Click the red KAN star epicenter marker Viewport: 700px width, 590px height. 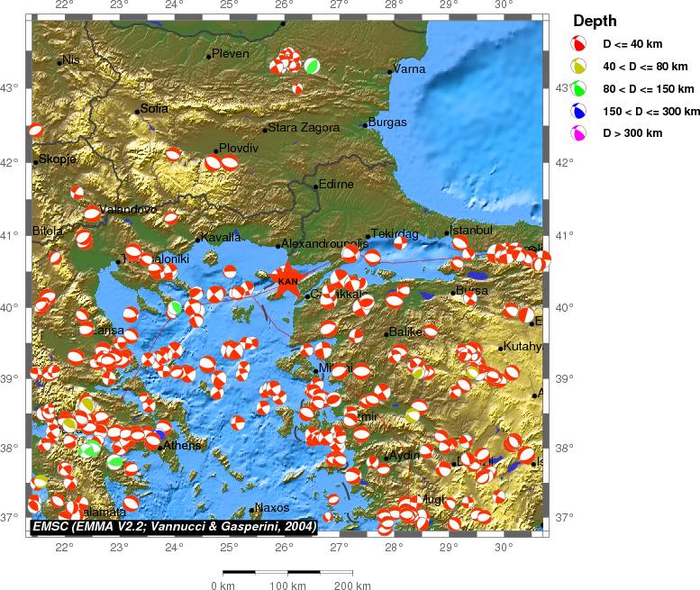coord(287,279)
